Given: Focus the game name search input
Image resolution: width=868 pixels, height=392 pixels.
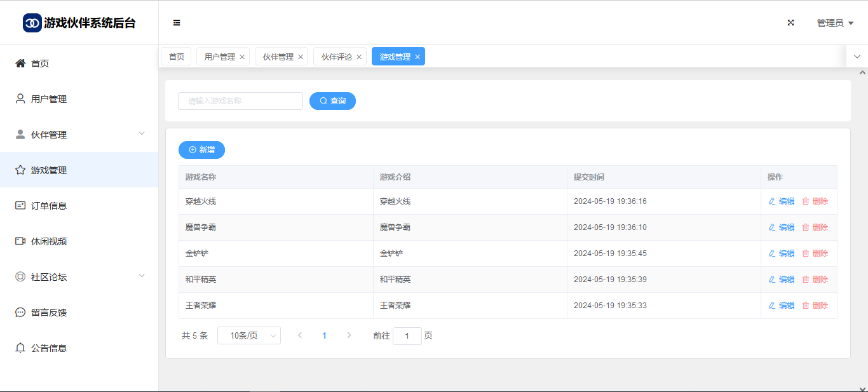Looking at the screenshot, I should 240,101.
